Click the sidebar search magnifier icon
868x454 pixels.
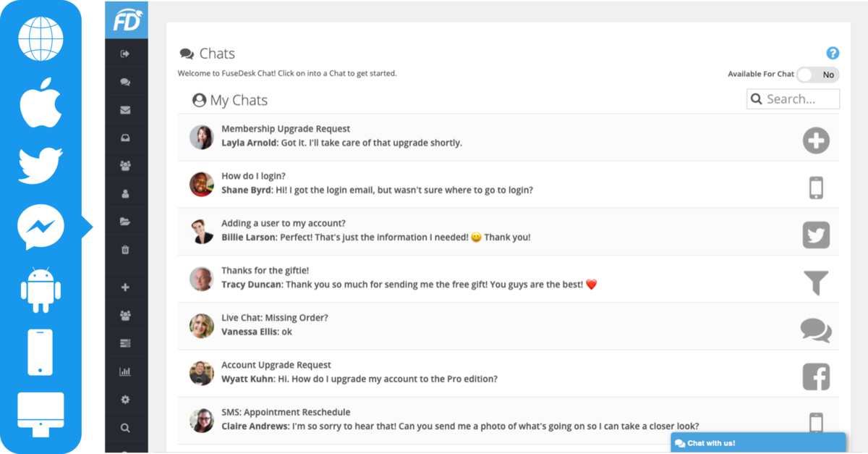(x=126, y=427)
